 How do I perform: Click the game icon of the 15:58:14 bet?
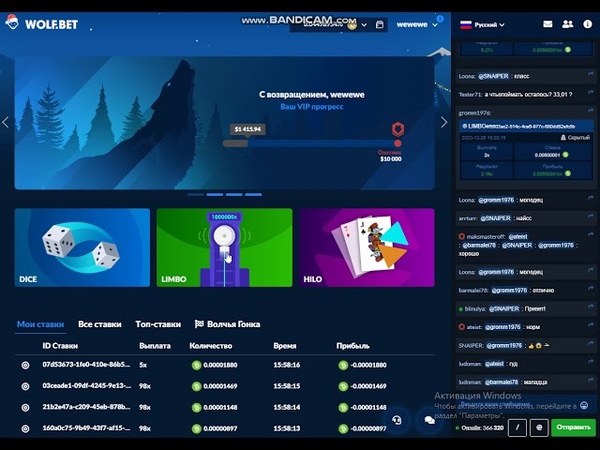(x=25, y=408)
